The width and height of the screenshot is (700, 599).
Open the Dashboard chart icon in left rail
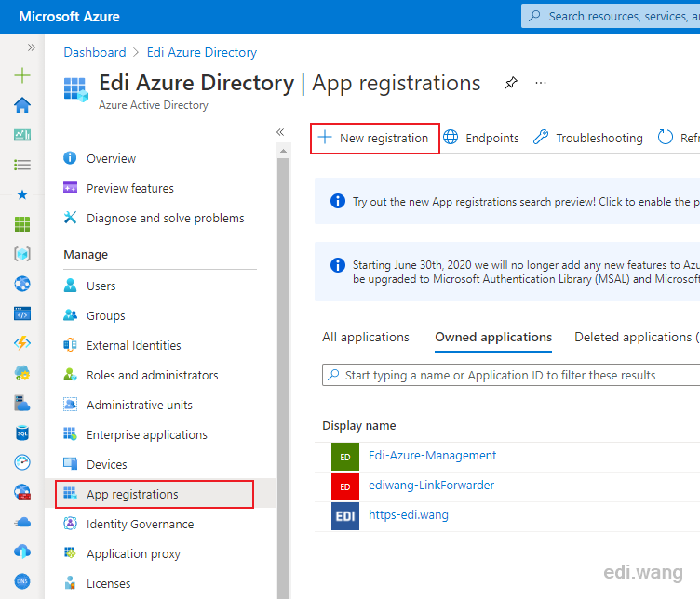(22, 135)
